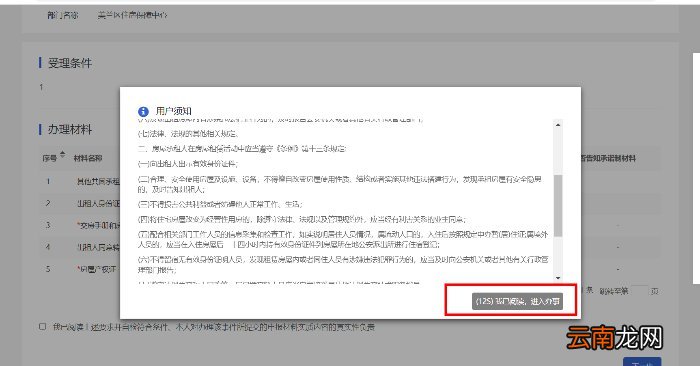Click the 受理条件 section heading

[70, 63]
